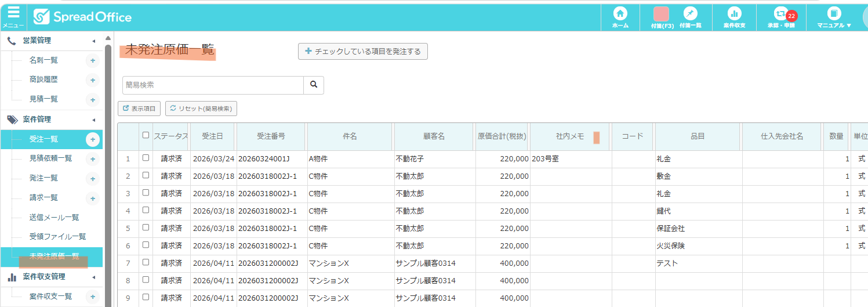The image size is (868, 307).
Task: Collapse the 案件管理 sidebar section
Action: click(93, 120)
